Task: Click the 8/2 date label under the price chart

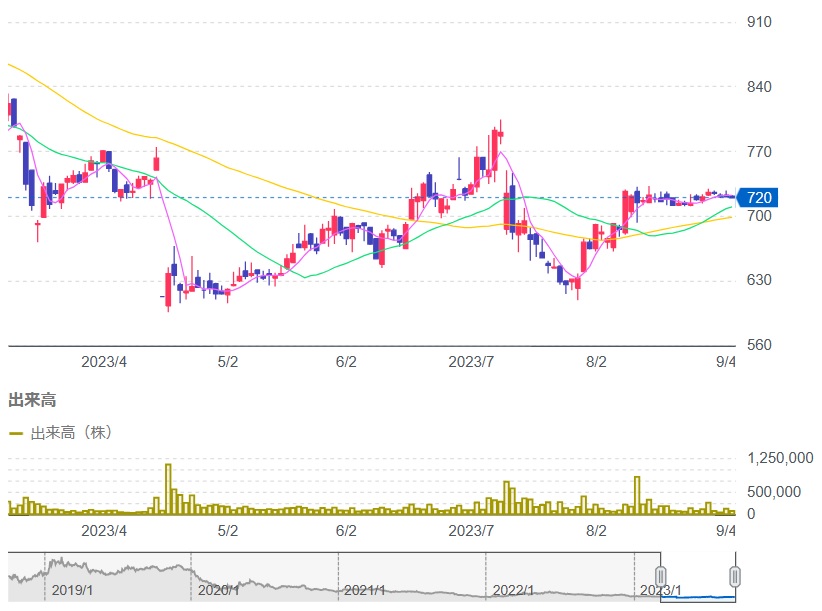Action: (x=596, y=362)
